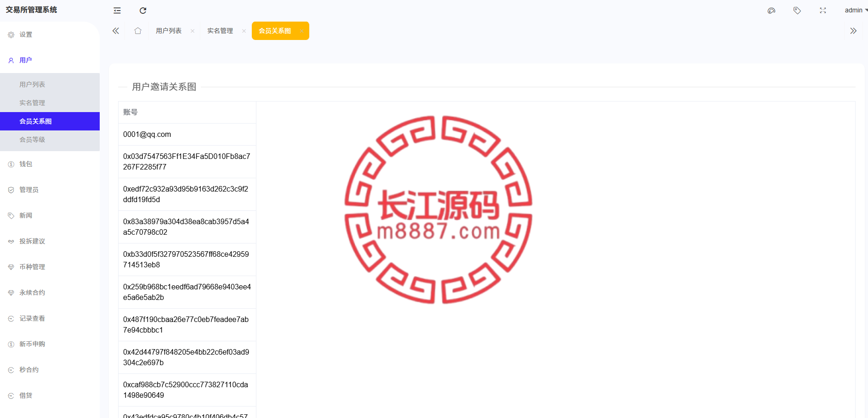Open 实名管理 in the sidebar submenu
This screenshot has height=418, width=868.
[x=50, y=103]
